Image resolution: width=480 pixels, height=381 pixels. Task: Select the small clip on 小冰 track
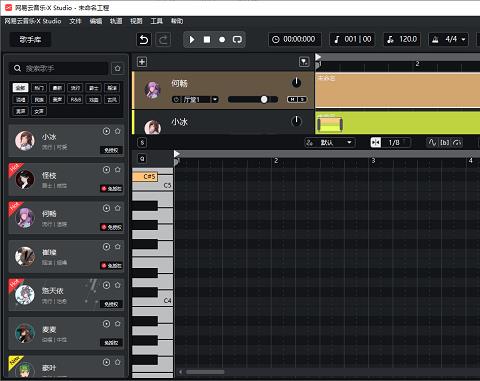(329, 124)
